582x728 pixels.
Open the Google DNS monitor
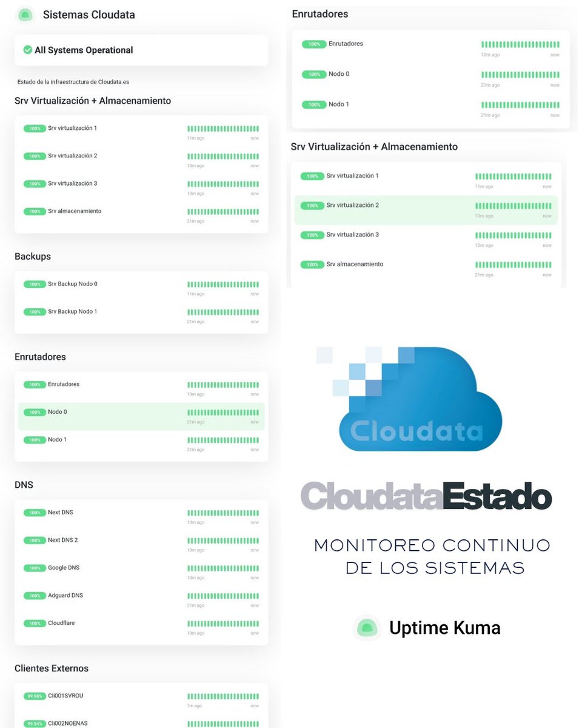pos(64,567)
